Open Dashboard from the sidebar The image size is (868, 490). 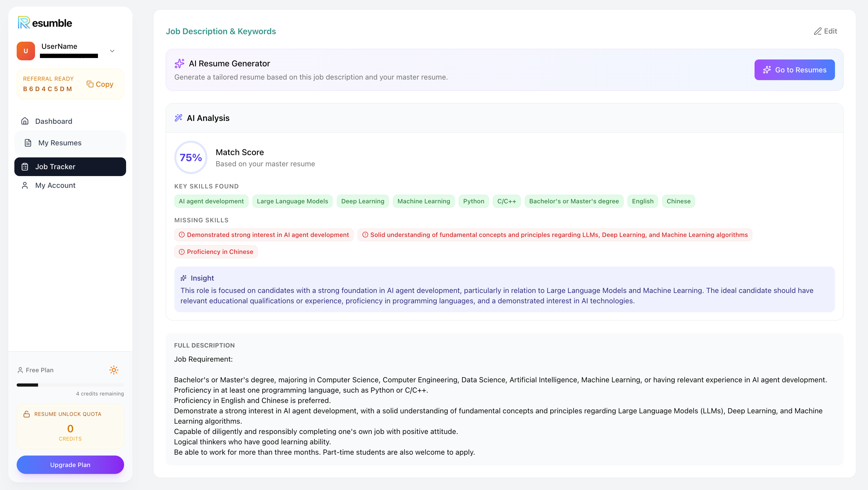coord(53,121)
